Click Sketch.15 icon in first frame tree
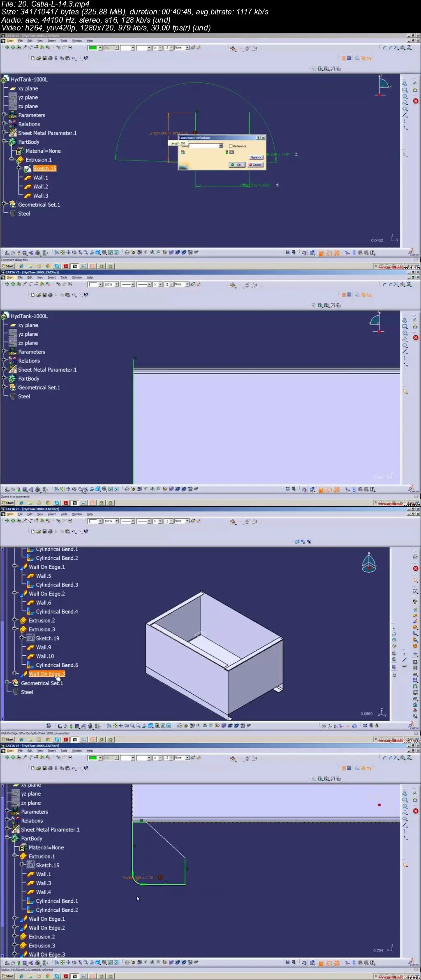421x980 pixels. coord(28,169)
